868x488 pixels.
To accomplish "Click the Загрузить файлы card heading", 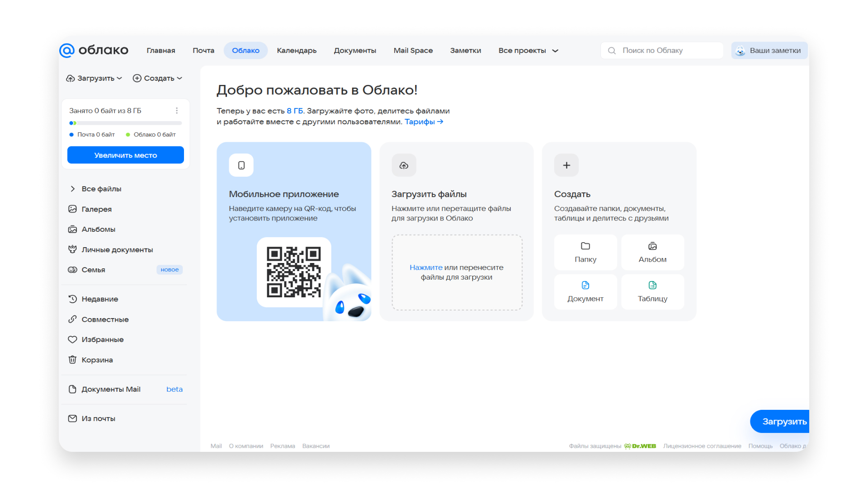I will tap(429, 194).
